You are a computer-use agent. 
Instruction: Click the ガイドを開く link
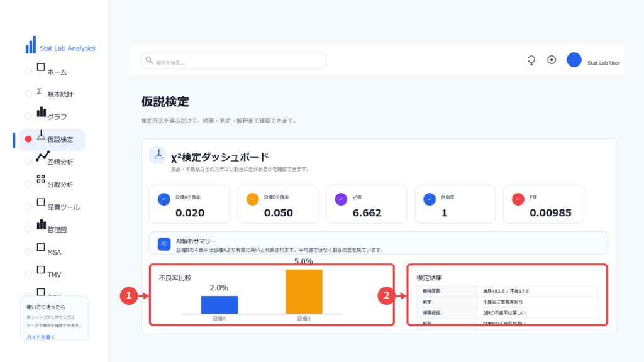pyautogui.click(x=41, y=337)
